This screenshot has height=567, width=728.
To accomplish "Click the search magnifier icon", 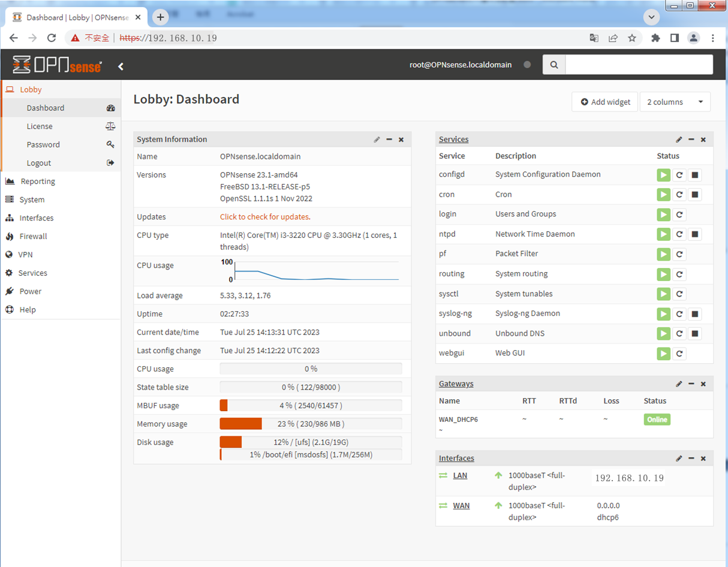I will [x=554, y=65].
